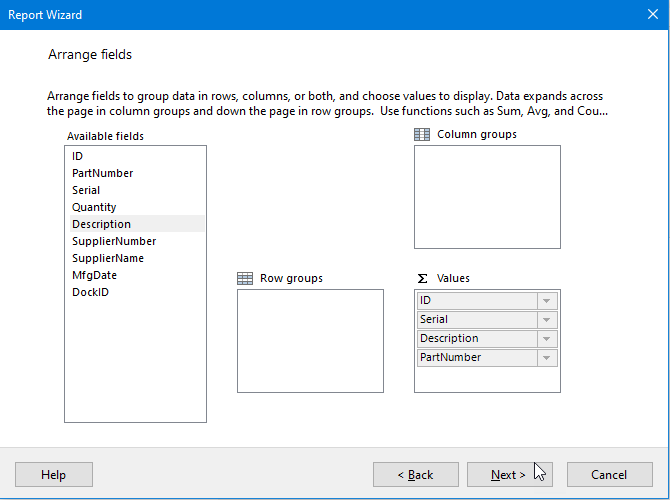The width and height of the screenshot is (670, 500).
Task: Close the Report Wizard window
Action: click(652, 15)
